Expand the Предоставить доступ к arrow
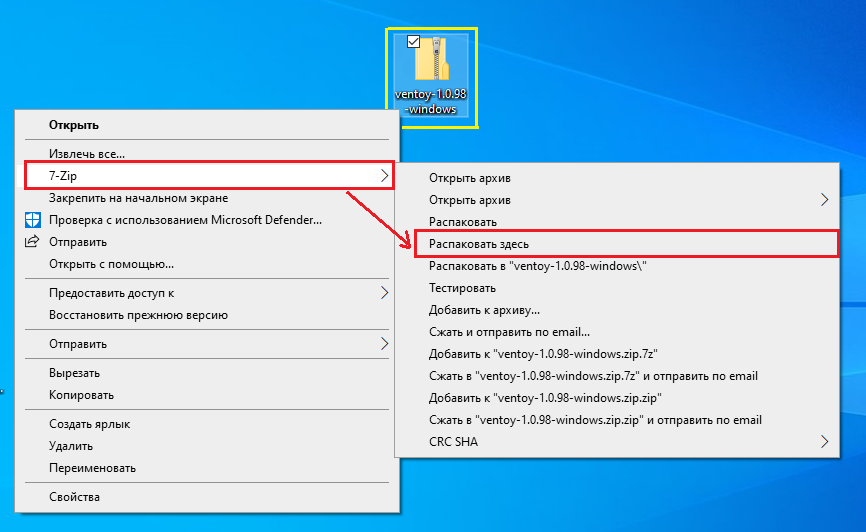866x532 pixels. [384, 293]
